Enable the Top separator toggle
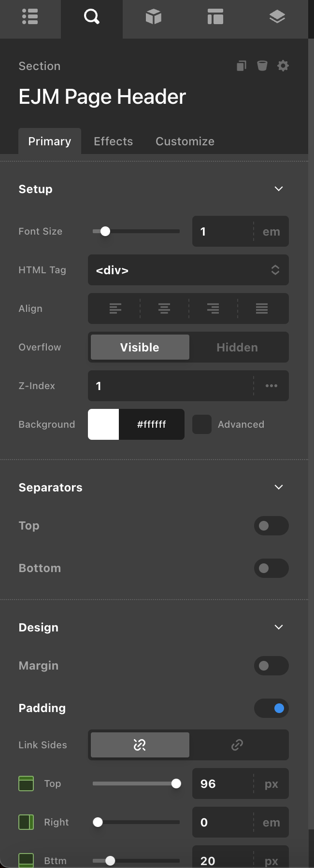The width and height of the screenshot is (314, 868). [x=271, y=526]
